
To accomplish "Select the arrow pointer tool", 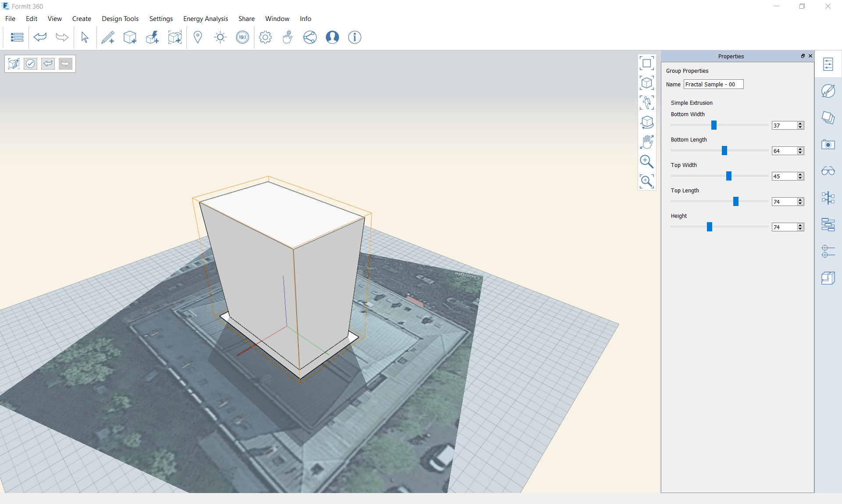I will point(85,37).
